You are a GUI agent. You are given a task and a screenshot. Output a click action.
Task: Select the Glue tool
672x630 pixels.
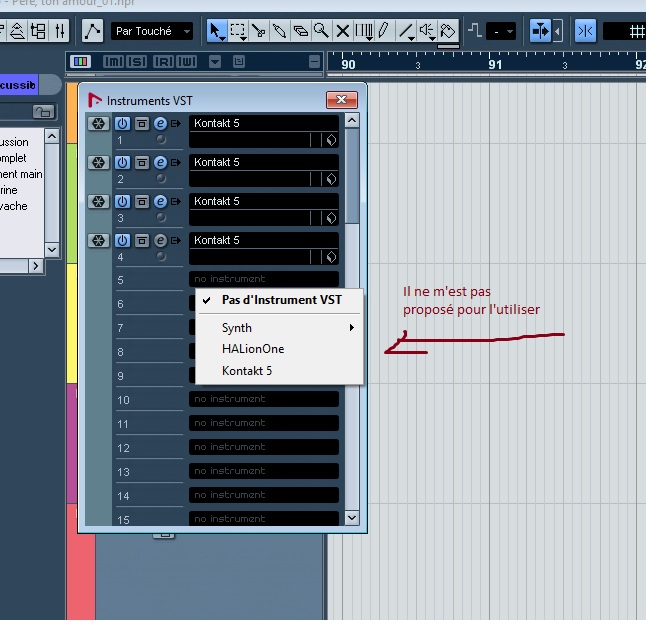coord(279,31)
